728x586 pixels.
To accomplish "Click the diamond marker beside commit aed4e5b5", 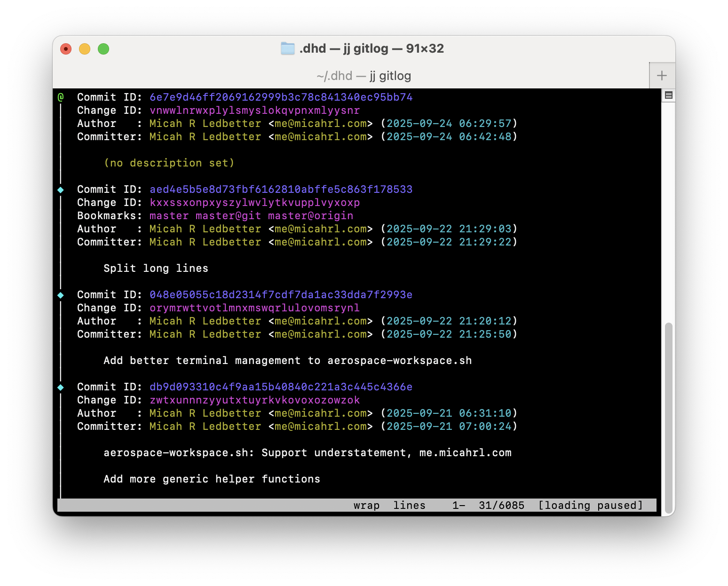I will (x=61, y=190).
